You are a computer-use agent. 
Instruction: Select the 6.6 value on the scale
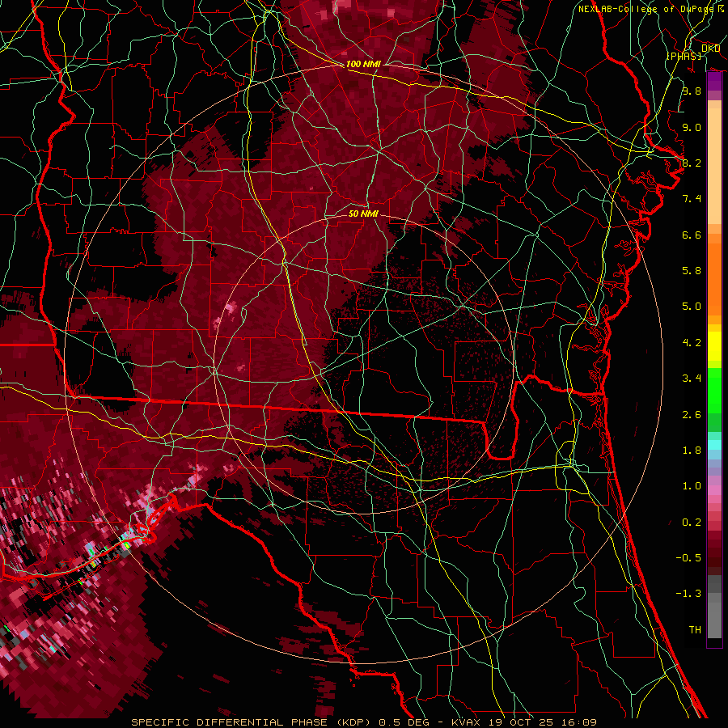click(692, 235)
